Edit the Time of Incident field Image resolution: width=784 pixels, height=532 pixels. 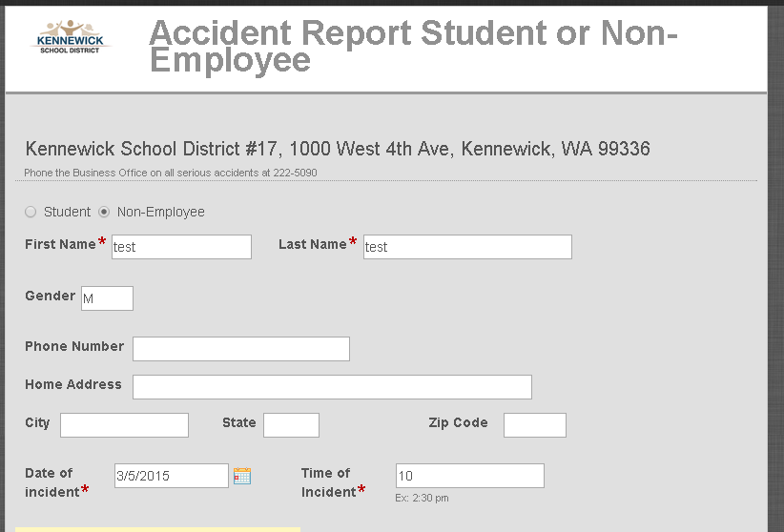pyautogui.click(x=469, y=476)
